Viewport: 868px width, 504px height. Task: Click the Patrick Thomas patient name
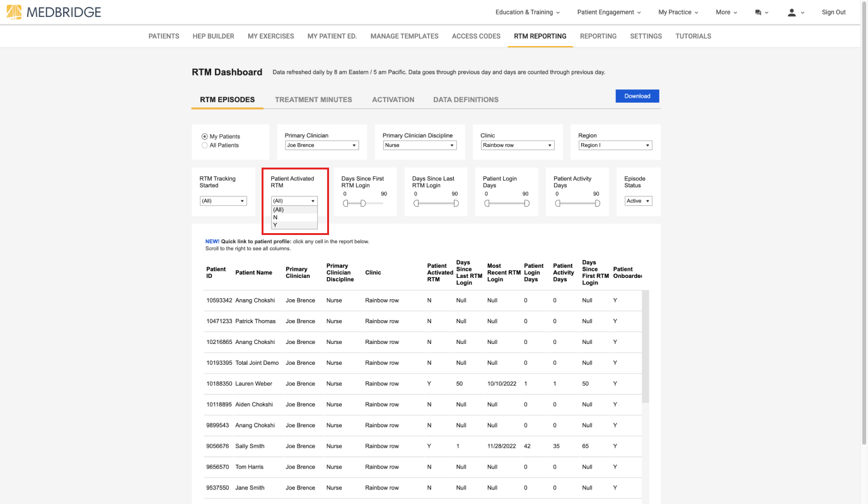tap(255, 321)
